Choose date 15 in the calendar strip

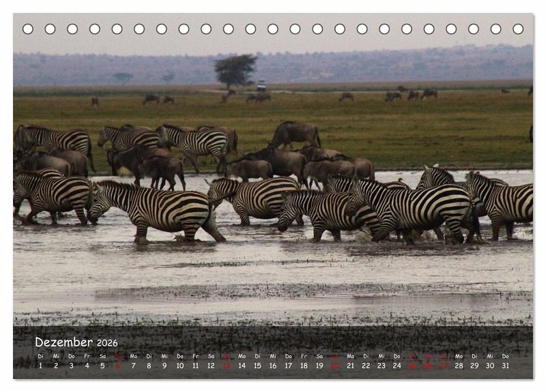[x=257, y=365]
